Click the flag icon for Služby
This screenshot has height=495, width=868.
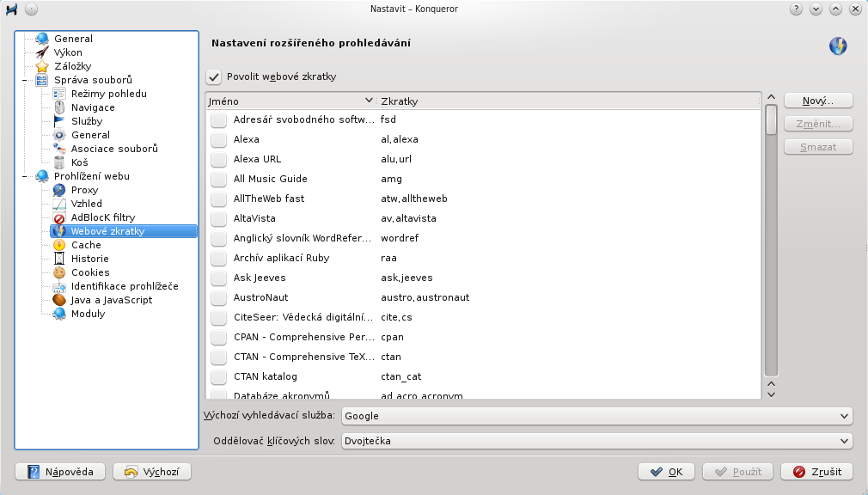coord(59,121)
